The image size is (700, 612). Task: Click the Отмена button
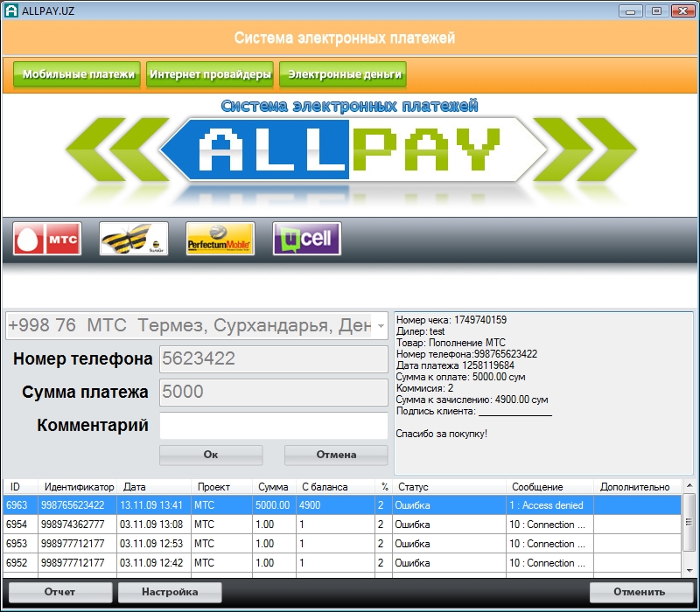coord(335,455)
